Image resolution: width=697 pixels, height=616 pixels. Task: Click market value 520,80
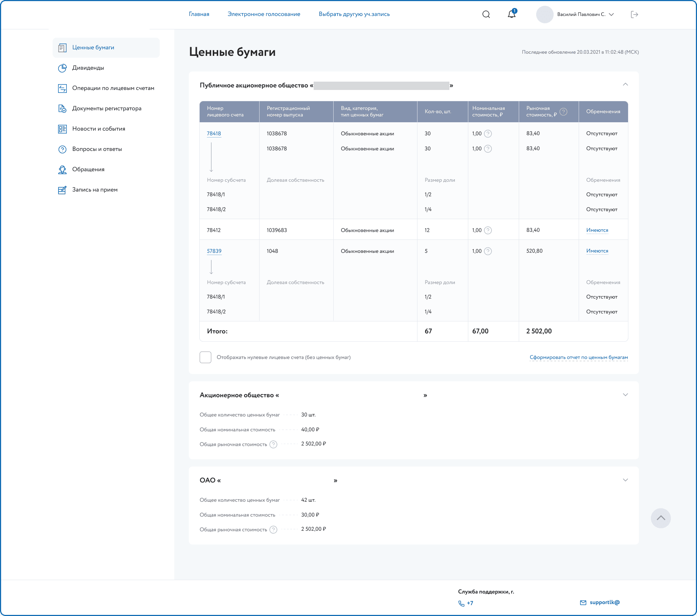(534, 251)
